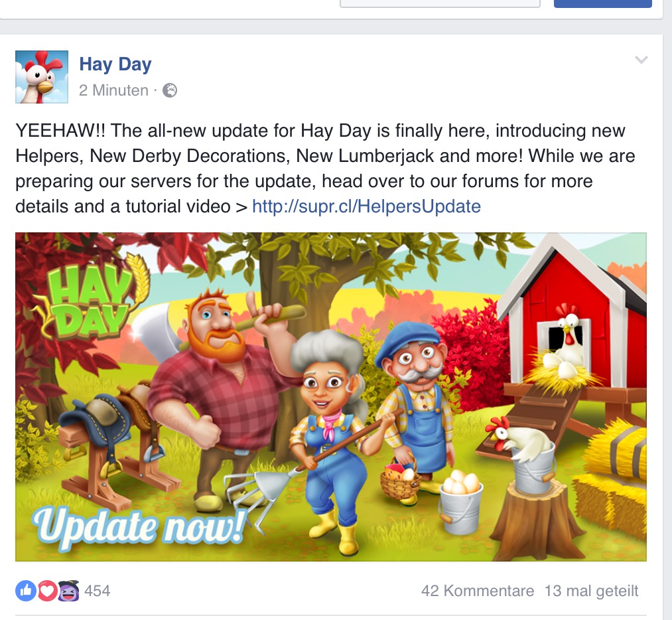
Task: Open the supr.cl/HelpersUpdate link
Action: [x=366, y=206]
